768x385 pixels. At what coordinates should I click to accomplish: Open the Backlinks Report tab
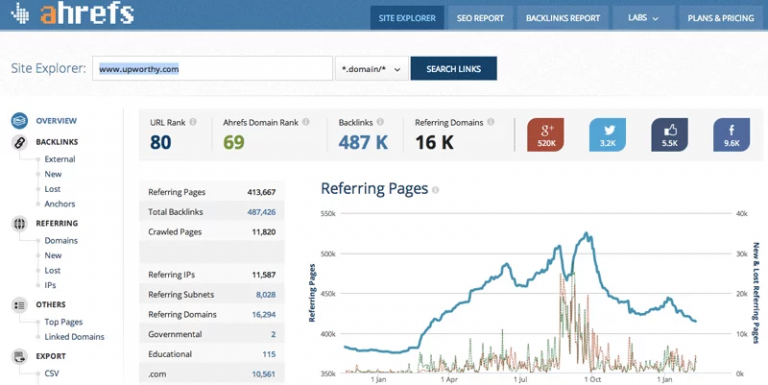click(x=563, y=18)
